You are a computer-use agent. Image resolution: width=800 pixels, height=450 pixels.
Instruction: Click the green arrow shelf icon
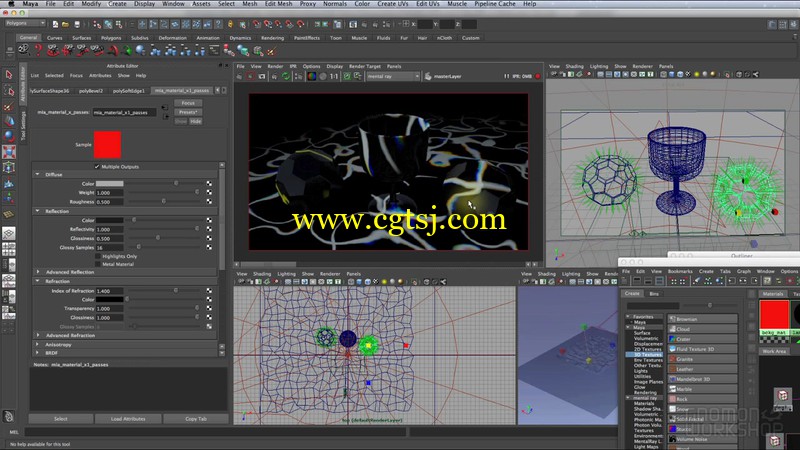127,50
